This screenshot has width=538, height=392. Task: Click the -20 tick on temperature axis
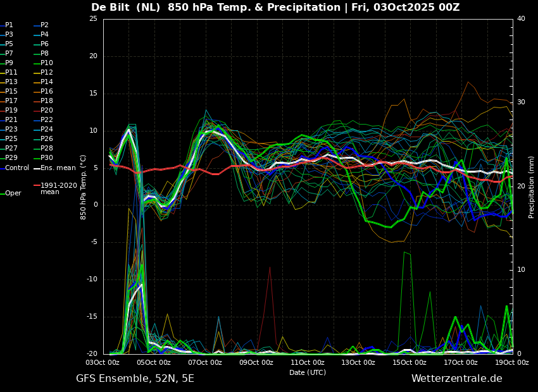pos(92,353)
